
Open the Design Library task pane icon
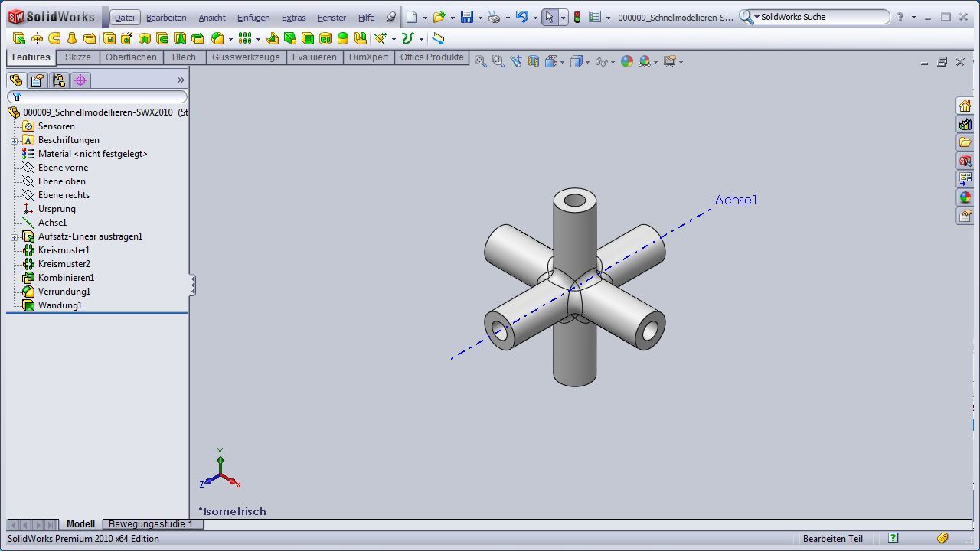point(965,124)
